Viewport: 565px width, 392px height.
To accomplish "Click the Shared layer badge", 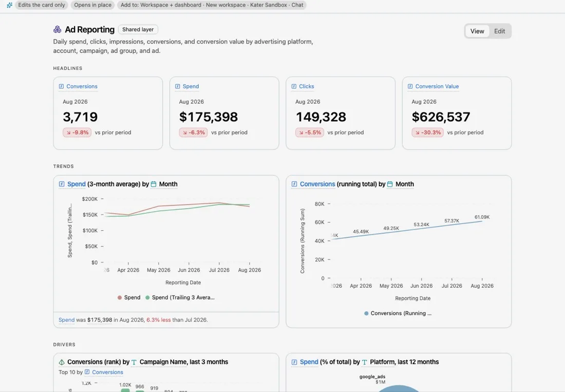I will coord(138,30).
